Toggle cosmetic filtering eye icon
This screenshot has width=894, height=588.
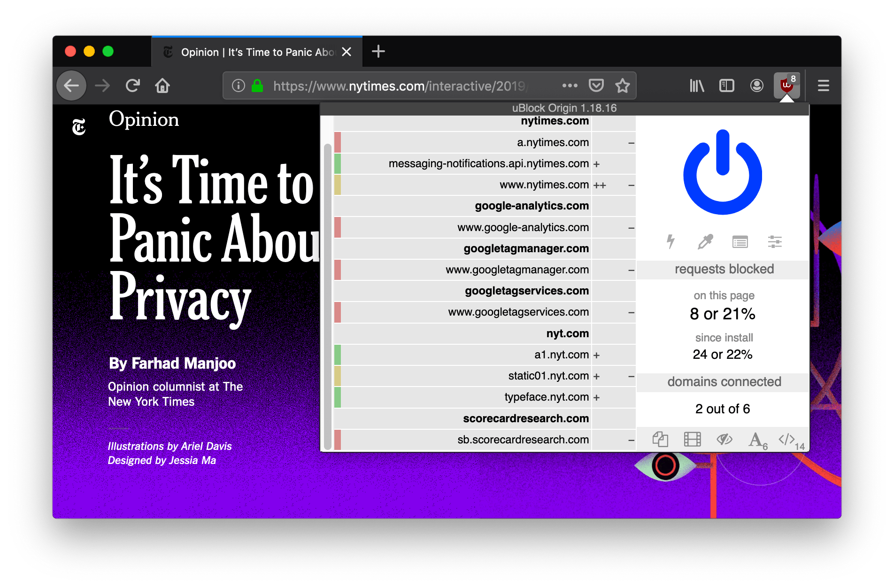724,440
